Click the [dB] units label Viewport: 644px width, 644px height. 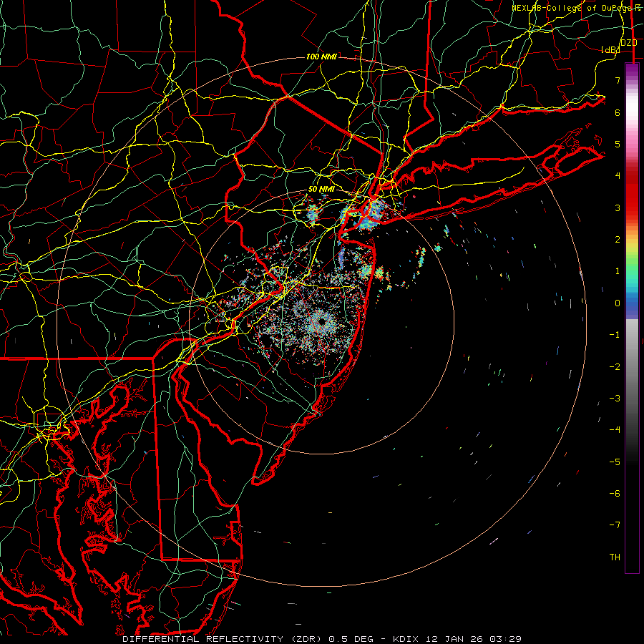click(x=611, y=49)
